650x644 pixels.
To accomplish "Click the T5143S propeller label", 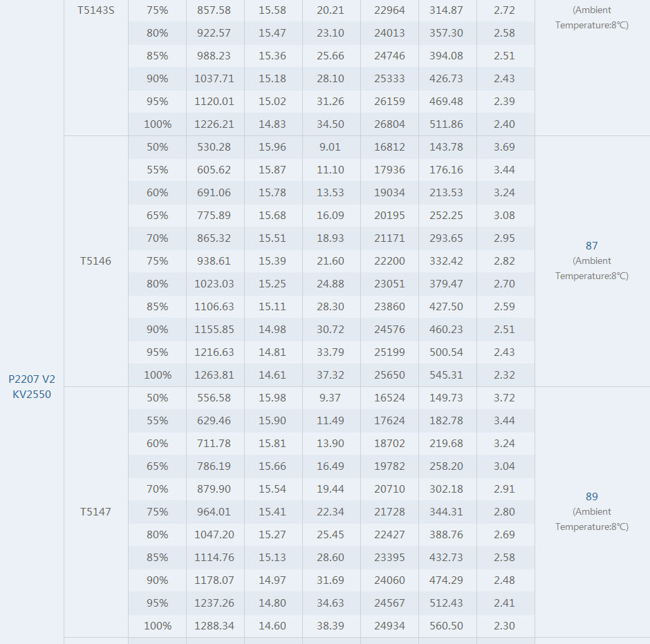I will click(x=95, y=10).
